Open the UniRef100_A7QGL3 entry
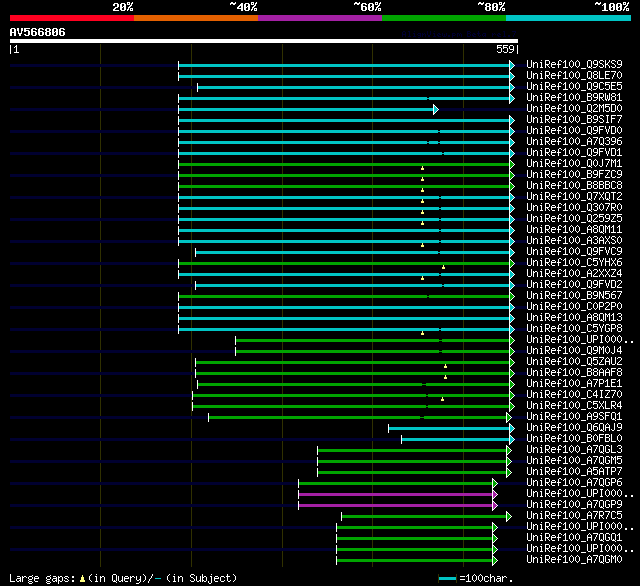640x586 pixels. (x=574, y=450)
